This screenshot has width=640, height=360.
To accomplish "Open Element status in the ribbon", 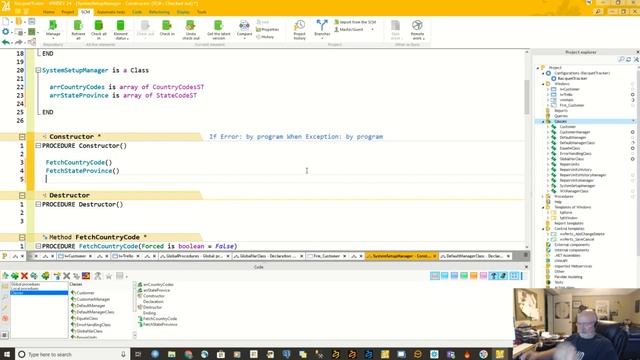I will [121, 29].
